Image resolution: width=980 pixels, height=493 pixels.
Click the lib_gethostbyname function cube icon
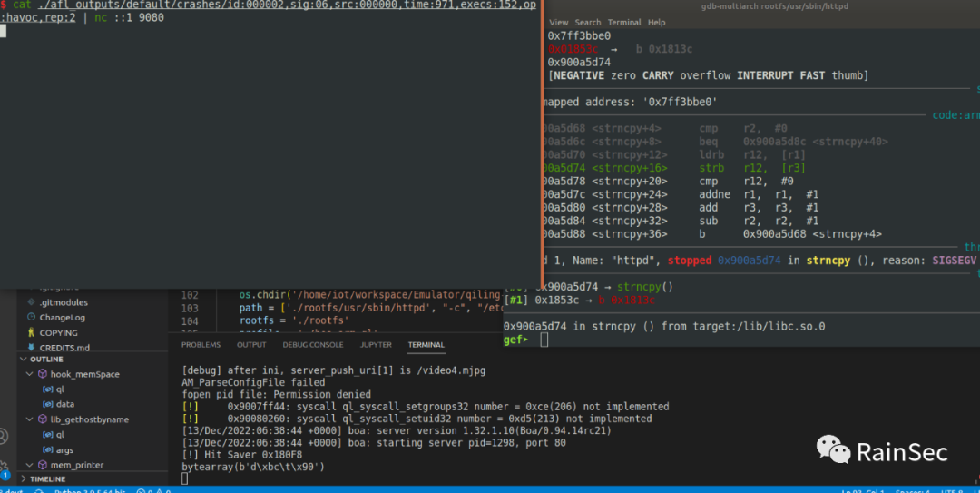tap(43, 419)
